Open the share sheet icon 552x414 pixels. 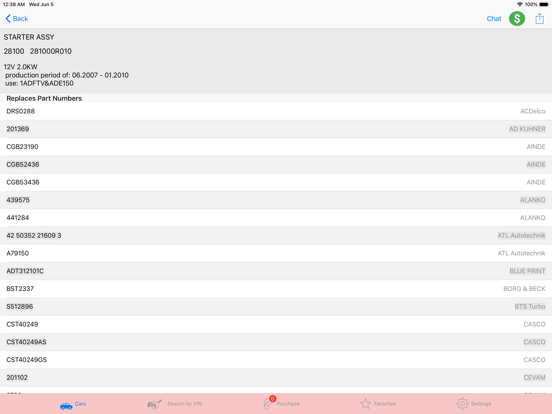coord(539,19)
